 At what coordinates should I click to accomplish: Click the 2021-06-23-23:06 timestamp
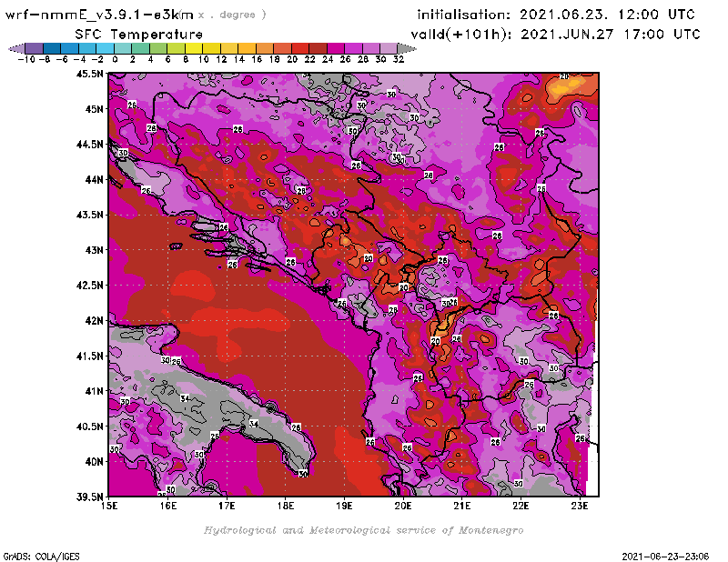[x=665, y=557]
